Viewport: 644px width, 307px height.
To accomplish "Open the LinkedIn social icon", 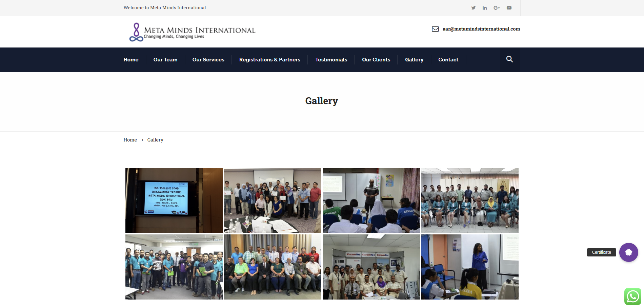I will click(x=485, y=8).
